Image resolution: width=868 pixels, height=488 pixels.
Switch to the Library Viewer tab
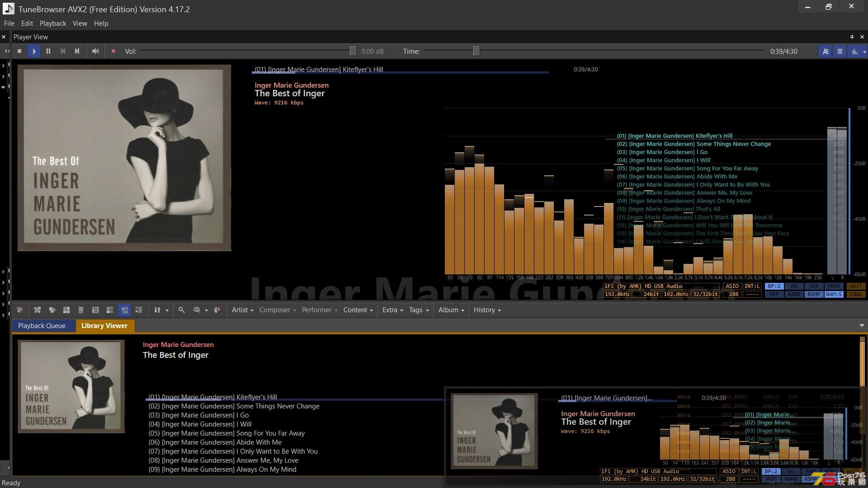point(104,325)
